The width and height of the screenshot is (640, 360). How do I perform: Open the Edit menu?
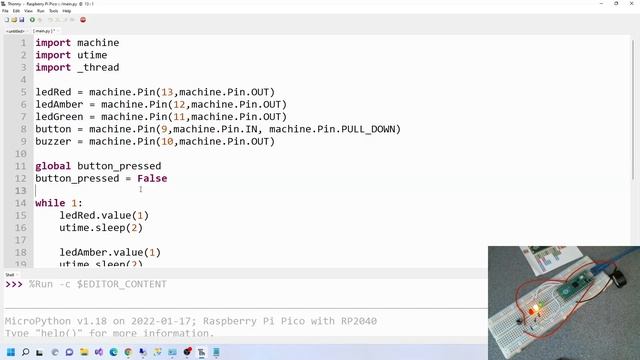16,11
